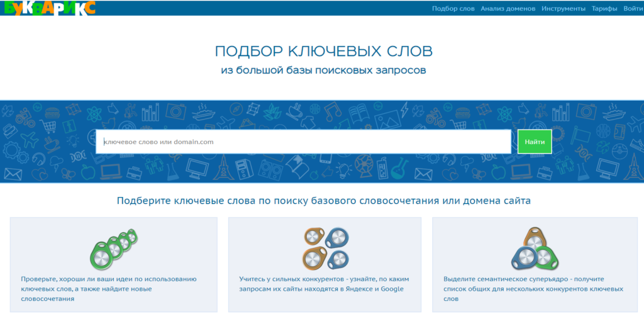
Task: Open the Тарифы page
Action: [x=604, y=9]
